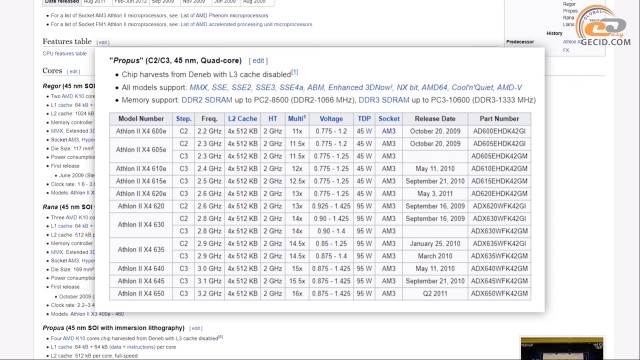
Task: Click the edit link next to Cores heading
Action: point(73,71)
